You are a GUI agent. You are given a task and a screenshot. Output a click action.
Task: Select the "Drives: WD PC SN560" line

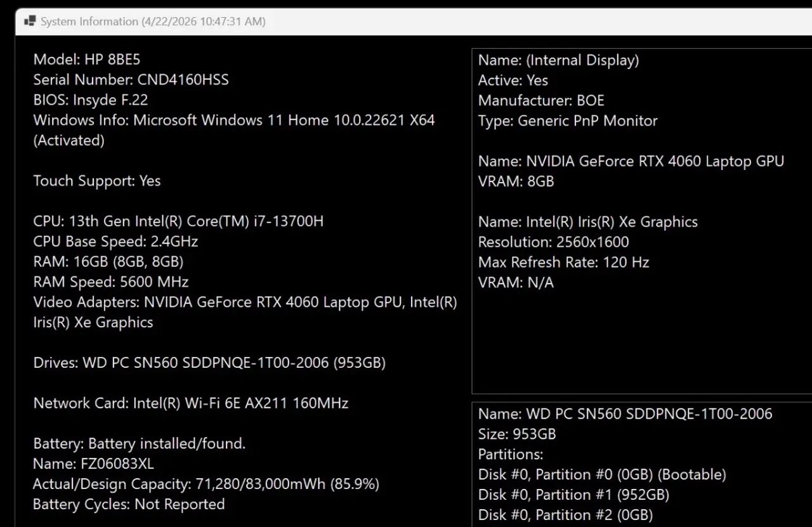pos(209,363)
